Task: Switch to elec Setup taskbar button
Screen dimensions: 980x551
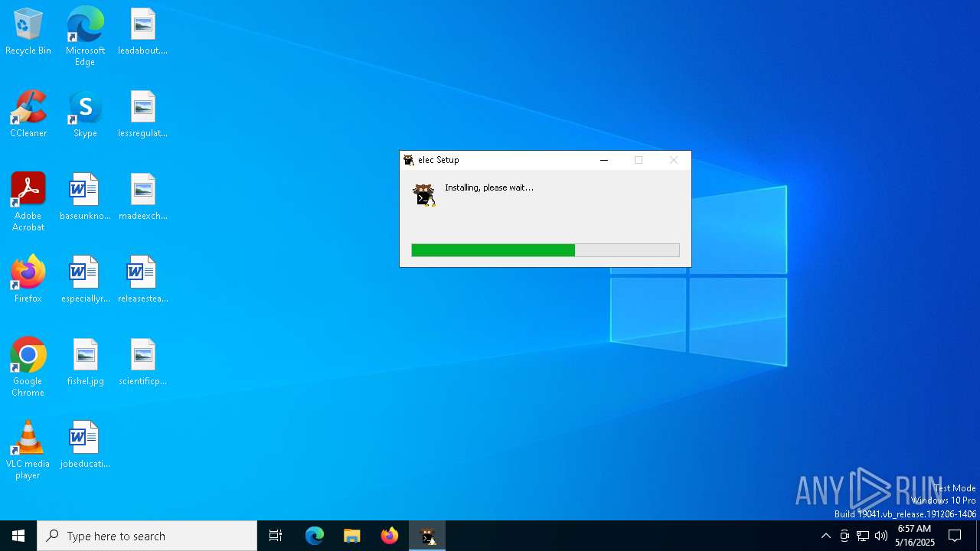Action: pyautogui.click(x=427, y=536)
